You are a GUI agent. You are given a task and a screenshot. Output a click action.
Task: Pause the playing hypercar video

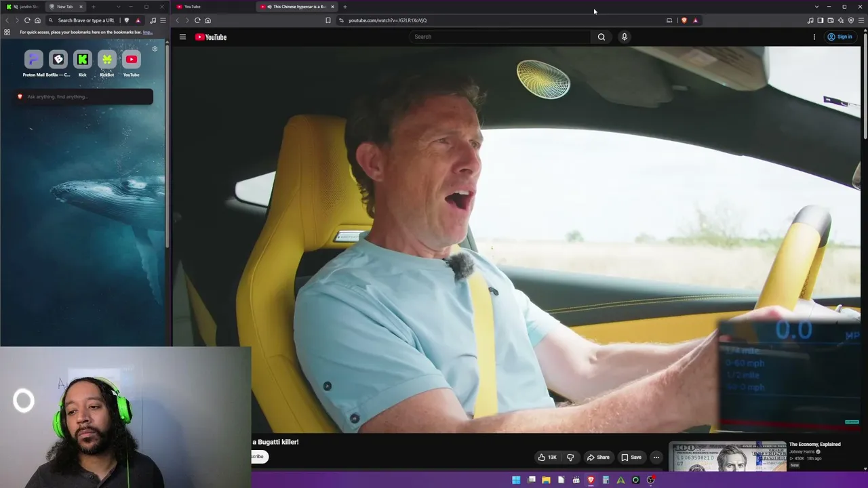(515, 239)
